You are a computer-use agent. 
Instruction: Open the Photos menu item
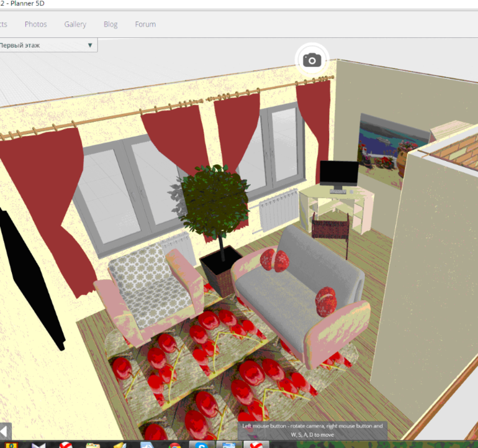coord(35,24)
